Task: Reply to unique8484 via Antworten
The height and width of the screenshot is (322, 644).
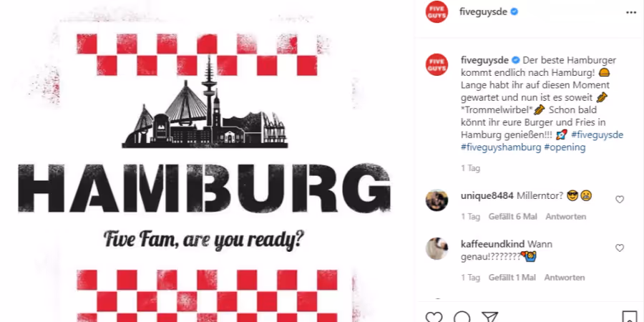Action: (565, 216)
